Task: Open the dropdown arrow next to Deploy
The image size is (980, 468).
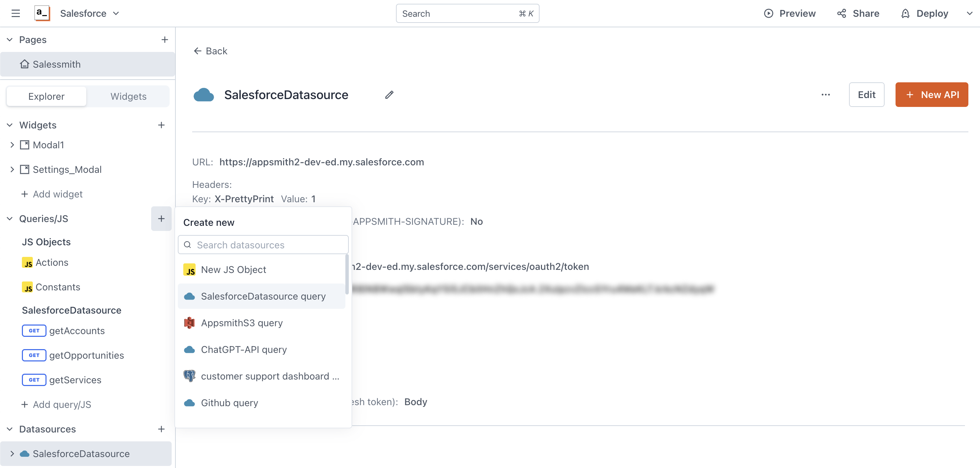Action: coord(969,14)
